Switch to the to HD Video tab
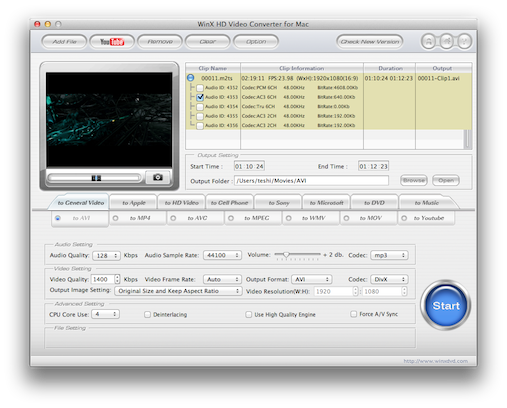 pos(182,203)
